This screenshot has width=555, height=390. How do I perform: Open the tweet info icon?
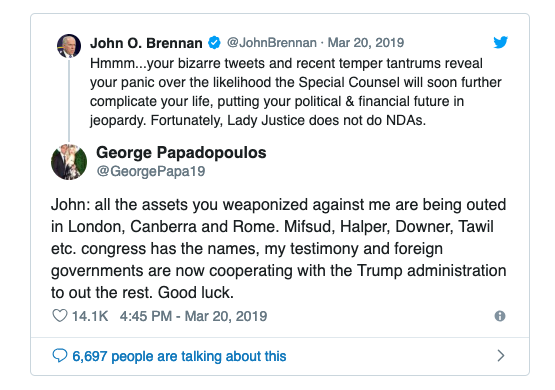click(500, 316)
